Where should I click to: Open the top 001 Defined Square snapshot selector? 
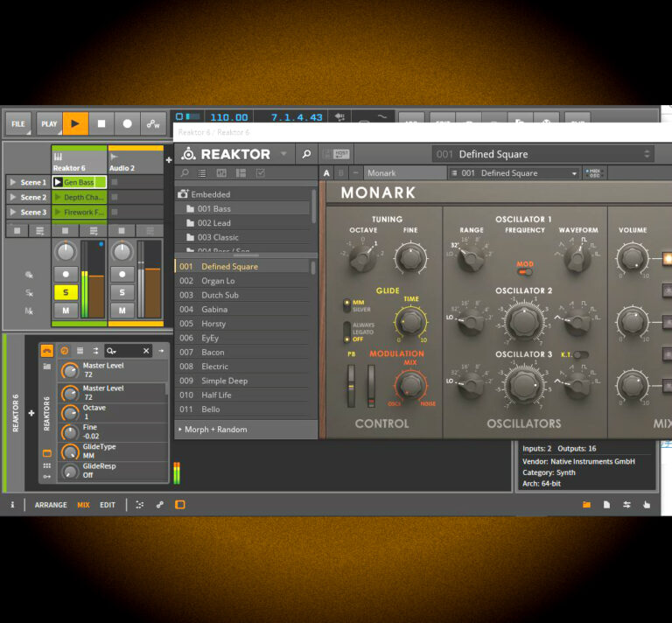tap(543, 154)
